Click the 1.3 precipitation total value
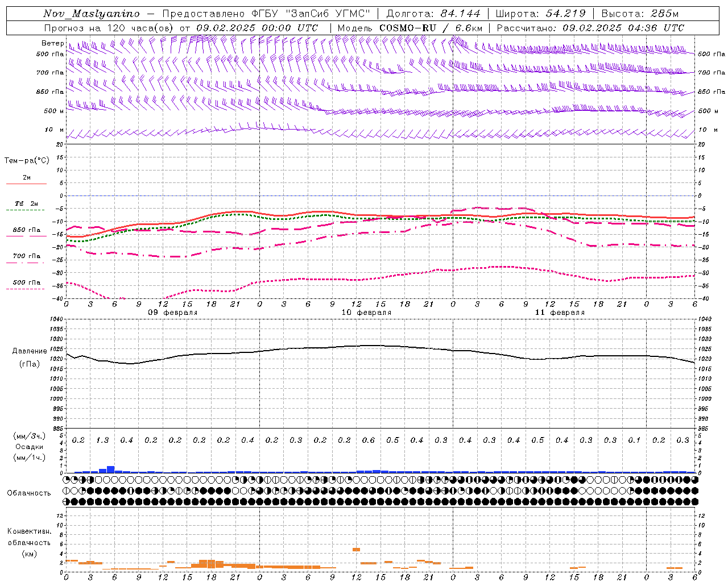Screen dimensions: 728x582 pyautogui.click(x=102, y=440)
